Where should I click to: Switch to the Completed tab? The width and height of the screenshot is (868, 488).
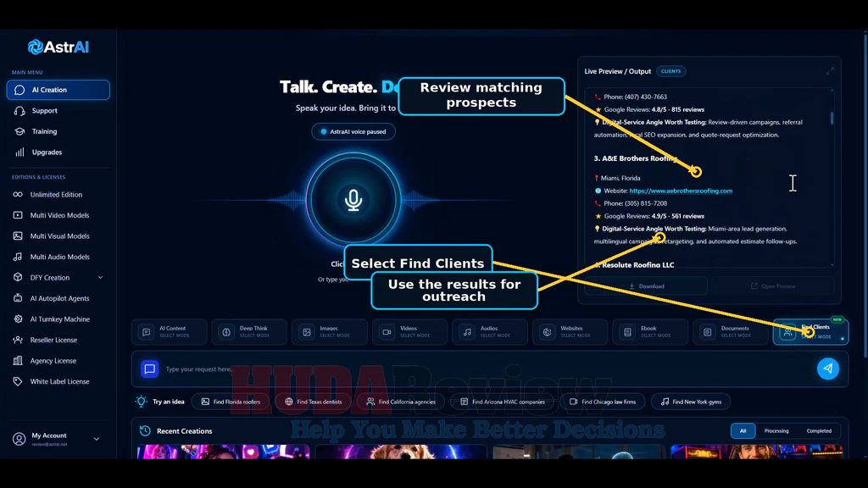tap(819, 430)
